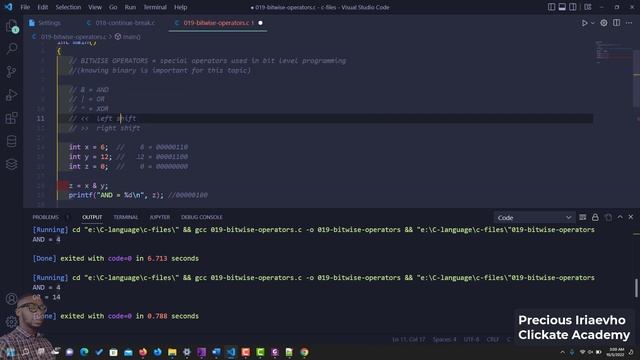
Task: Switch to the JUPYTER panel tab
Action: [160, 217]
